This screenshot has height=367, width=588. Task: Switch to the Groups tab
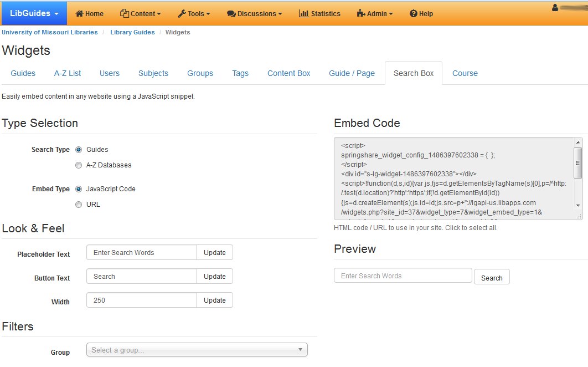click(200, 73)
